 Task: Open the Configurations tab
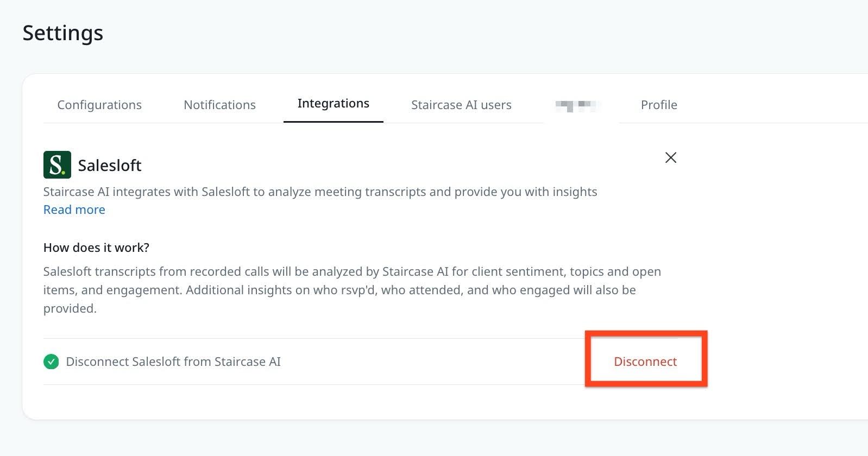click(99, 105)
